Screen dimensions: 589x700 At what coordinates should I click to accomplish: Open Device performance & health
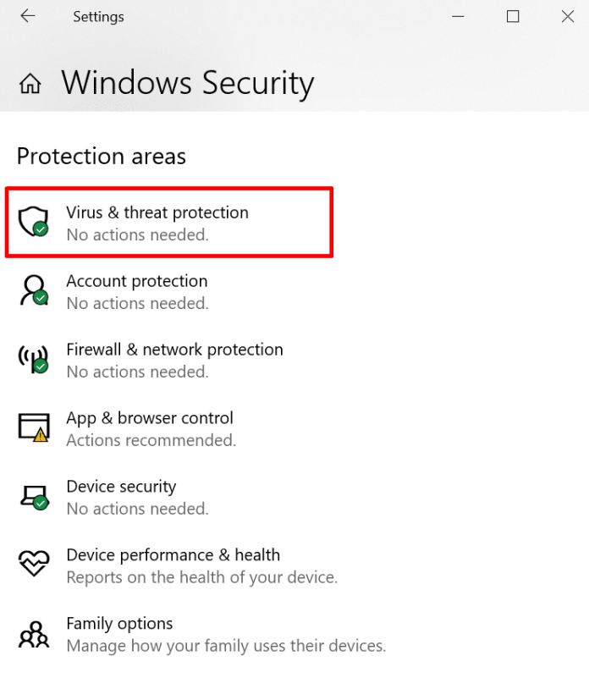coord(173,555)
